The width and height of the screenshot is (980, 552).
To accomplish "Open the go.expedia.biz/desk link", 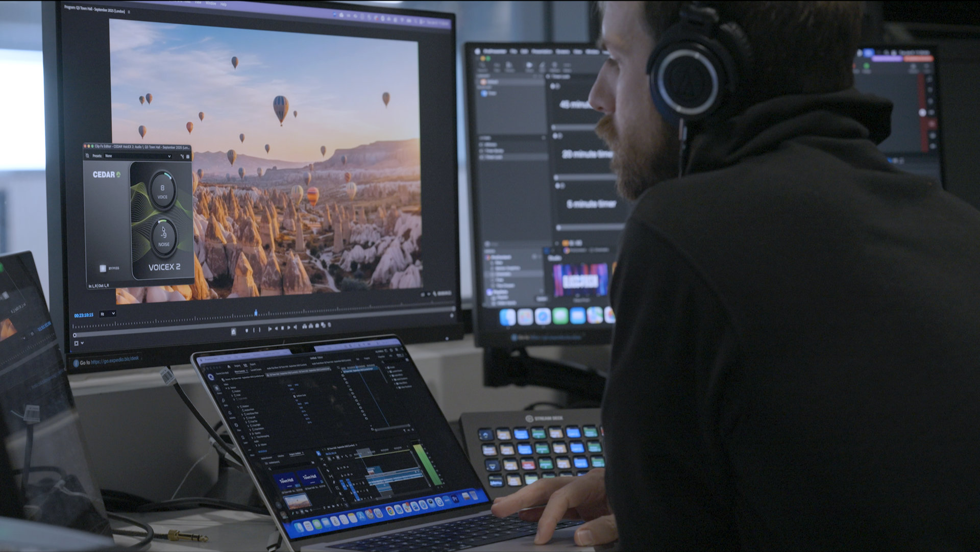I will (x=114, y=360).
